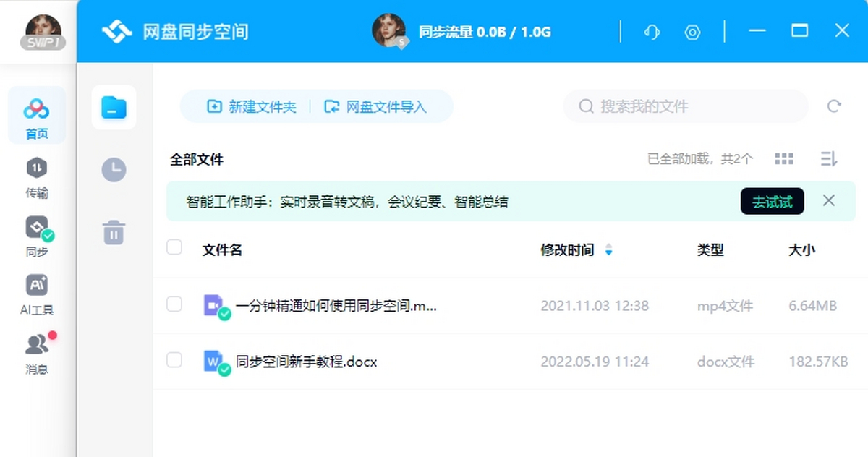Image resolution: width=868 pixels, height=457 pixels.
Task: Select the 首页 home tab
Action: click(x=37, y=116)
